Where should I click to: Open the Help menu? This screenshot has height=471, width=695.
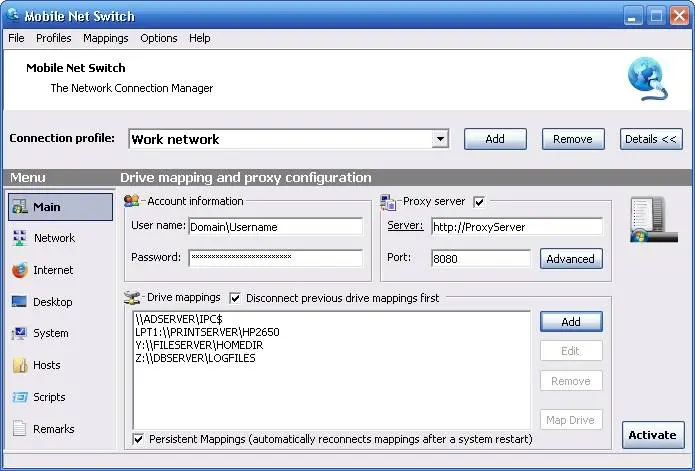(x=199, y=38)
